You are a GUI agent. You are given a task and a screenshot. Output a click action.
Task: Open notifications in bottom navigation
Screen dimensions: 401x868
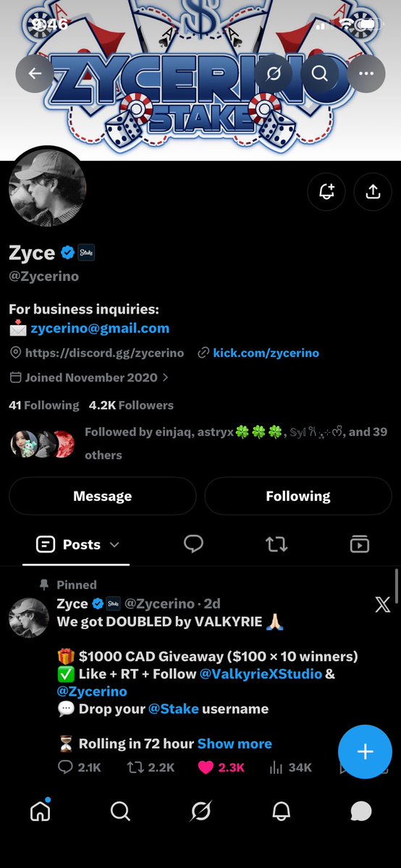click(282, 812)
